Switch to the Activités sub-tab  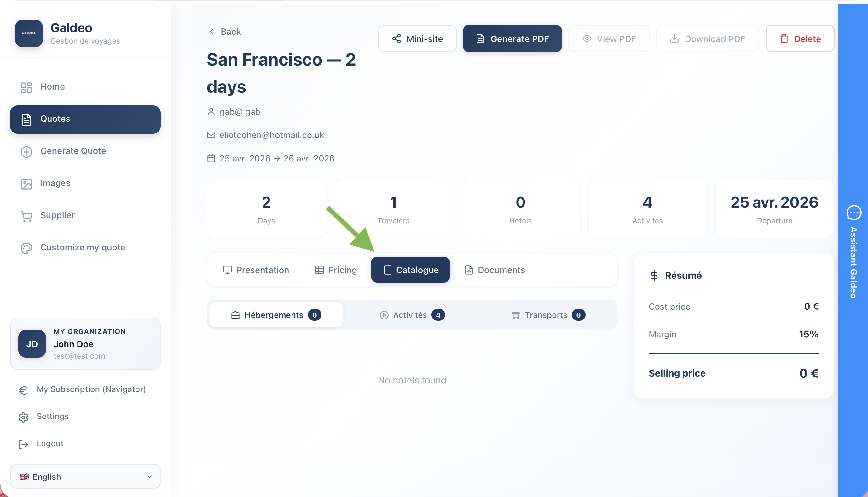[412, 315]
